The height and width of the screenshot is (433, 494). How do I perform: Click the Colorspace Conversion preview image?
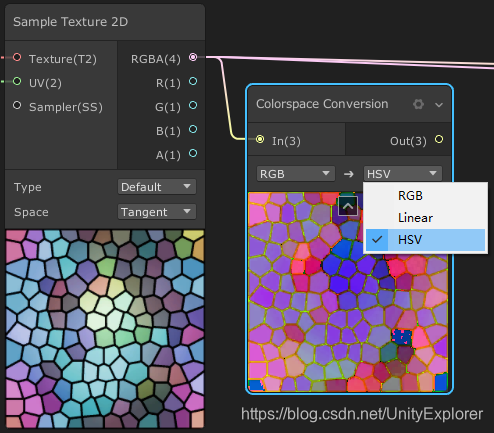(x=348, y=291)
